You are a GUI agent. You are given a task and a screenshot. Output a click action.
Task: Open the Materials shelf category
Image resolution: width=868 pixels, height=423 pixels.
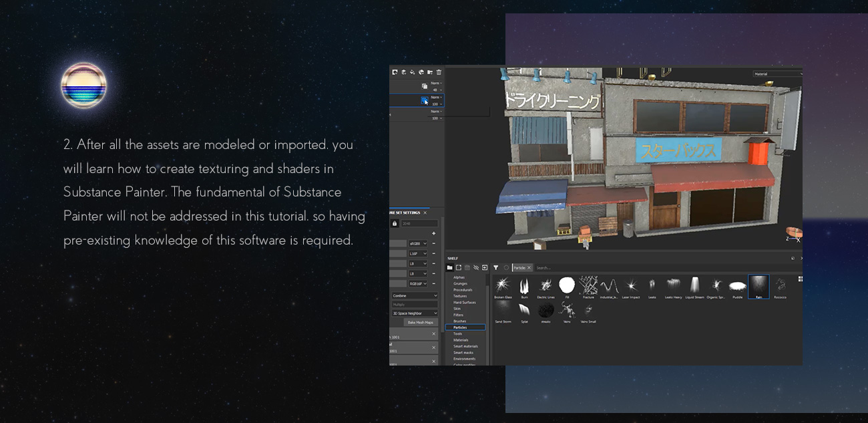[461, 340]
